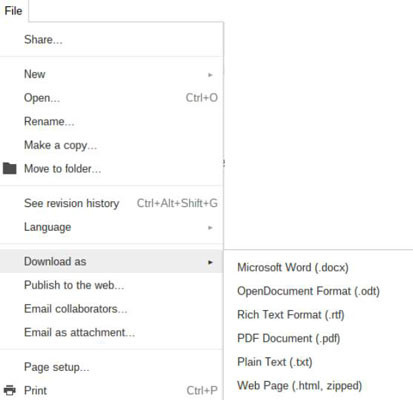Select Share... from the File menu
This screenshot has width=413, height=400.
pos(43,40)
